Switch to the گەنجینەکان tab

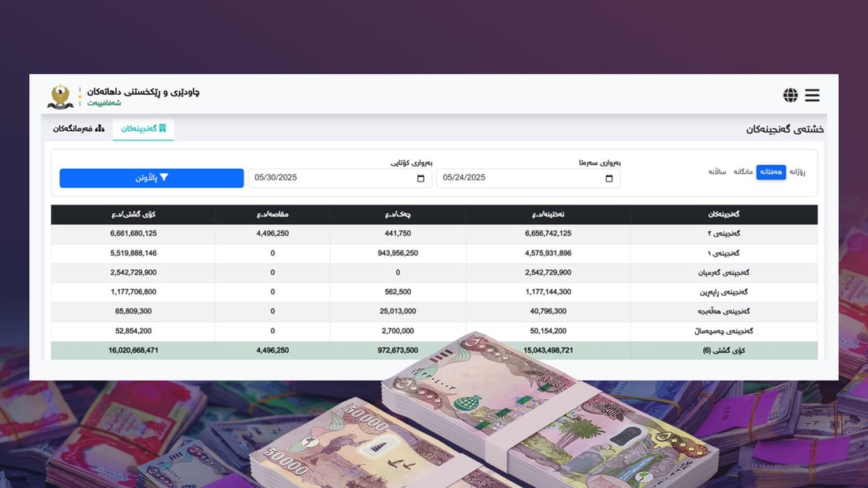(143, 129)
